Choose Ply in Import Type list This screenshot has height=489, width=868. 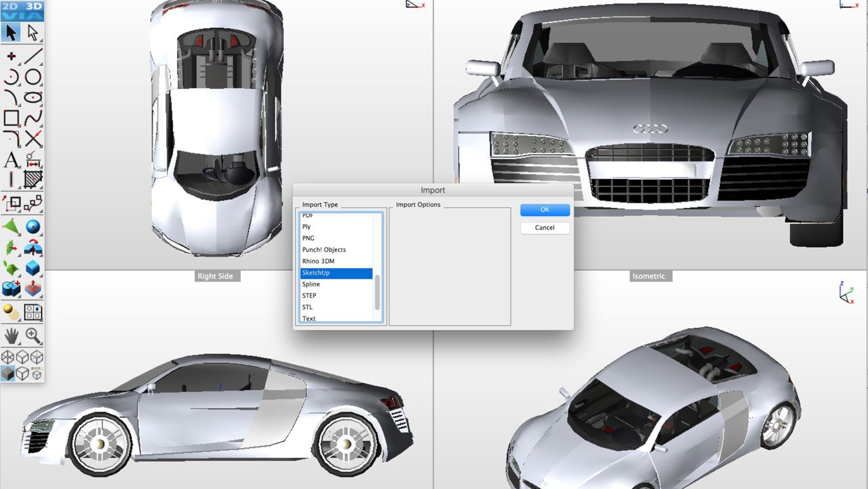336,227
